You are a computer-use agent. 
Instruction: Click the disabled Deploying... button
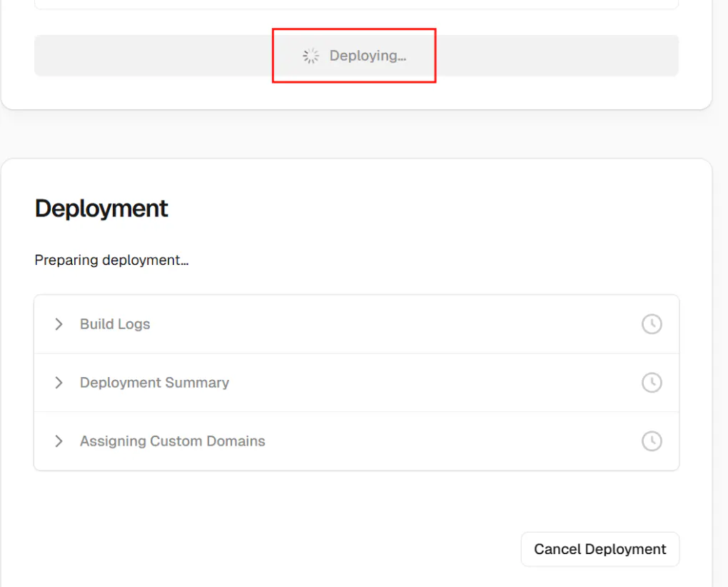(x=357, y=56)
